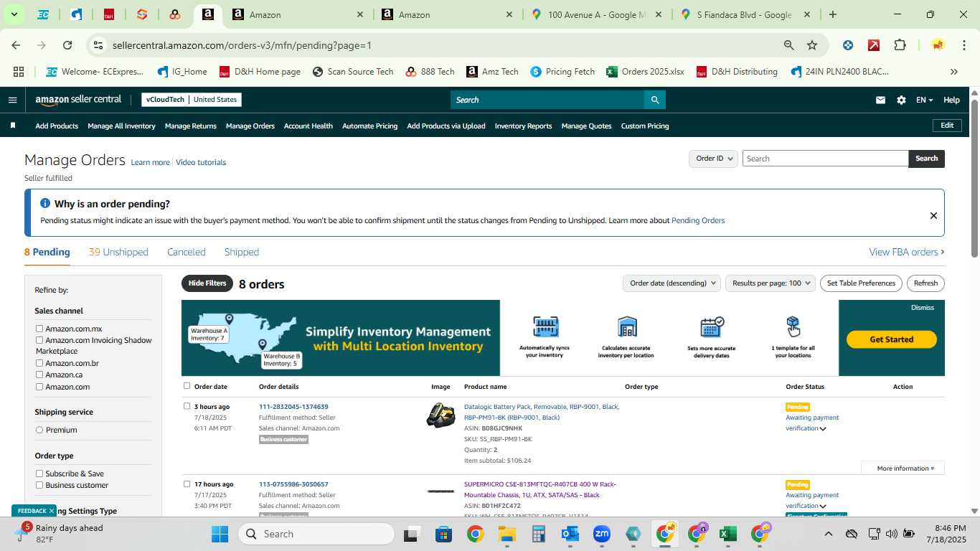
Task: Dismiss the pending info banner with X
Action: [x=933, y=215]
